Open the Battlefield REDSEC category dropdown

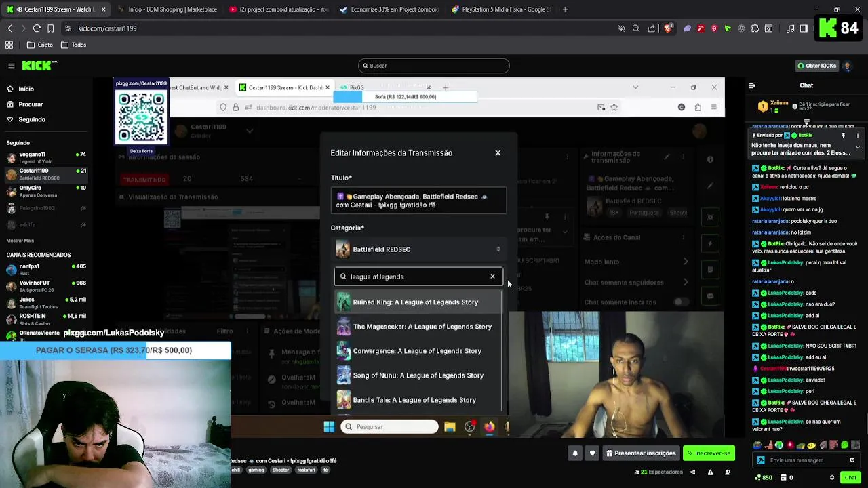tap(418, 249)
